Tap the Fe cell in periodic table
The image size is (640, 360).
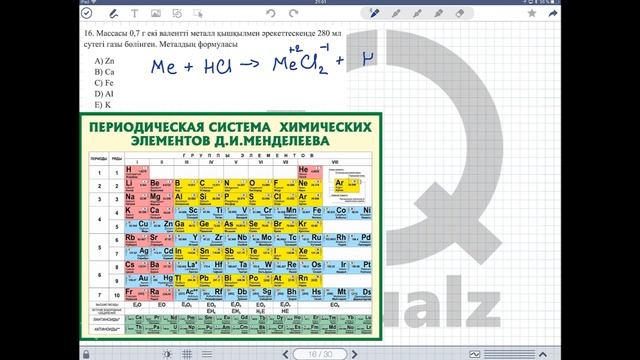click(310, 212)
